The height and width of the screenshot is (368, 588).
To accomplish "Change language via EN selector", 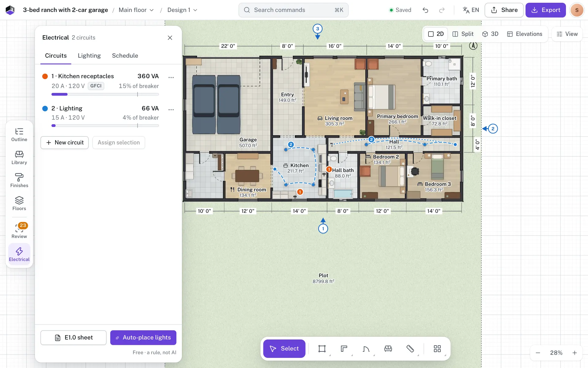I will click(471, 10).
